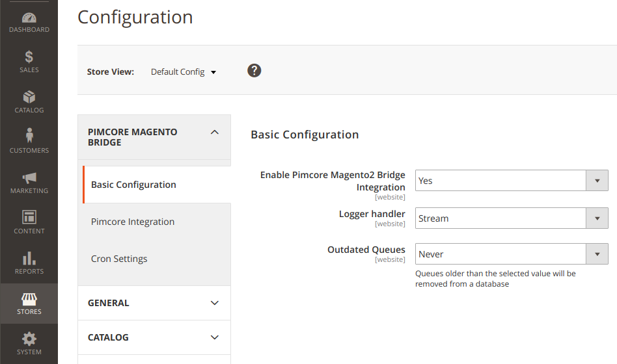Open the Stores storefront icon
Screen dimensions: 617x364
coord(29,299)
